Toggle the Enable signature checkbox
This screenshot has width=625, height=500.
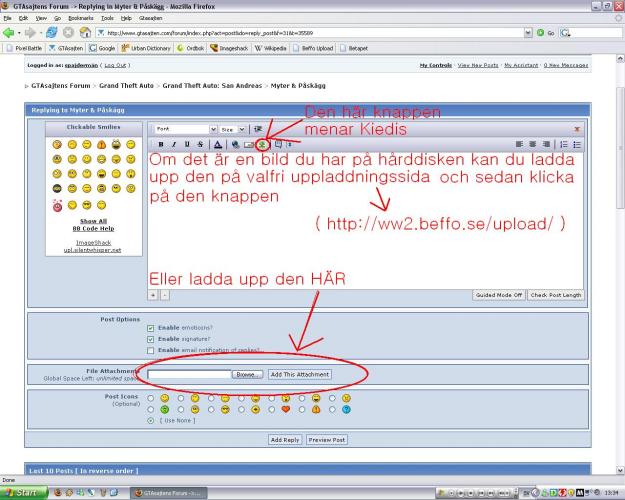[150, 339]
